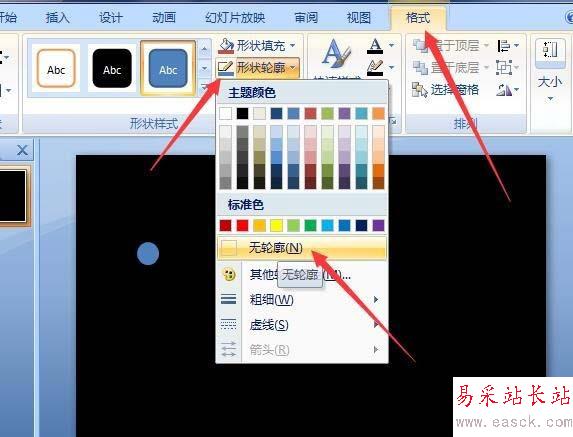
Task: Expand the 置于底层 dropdown arrow
Action: tap(486, 68)
